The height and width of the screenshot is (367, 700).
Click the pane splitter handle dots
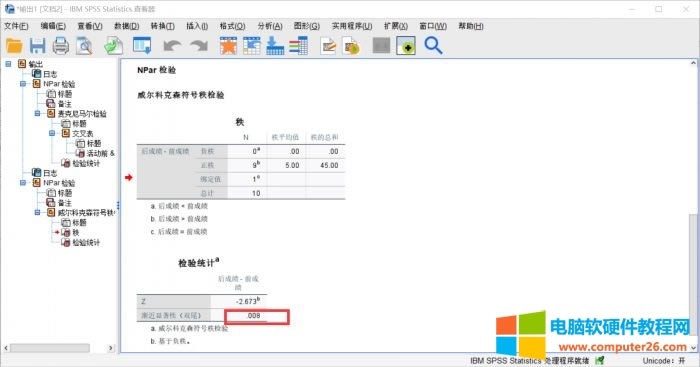(118, 205)
